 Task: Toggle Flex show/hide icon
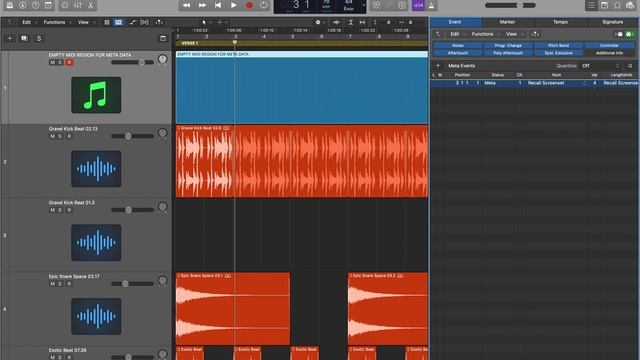pyautogui.click(x=144, y=22)
